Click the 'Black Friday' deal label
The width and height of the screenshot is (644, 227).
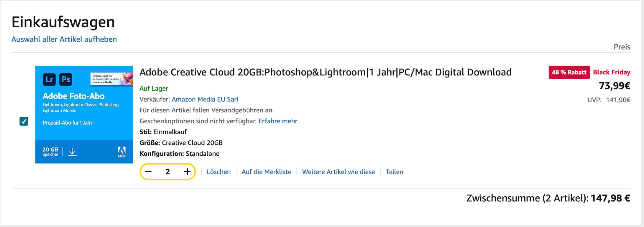tap(612, 72)
